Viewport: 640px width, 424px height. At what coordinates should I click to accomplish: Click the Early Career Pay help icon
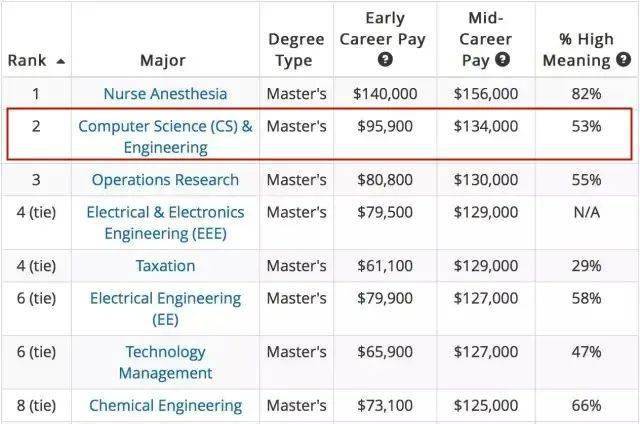[385, 60]
